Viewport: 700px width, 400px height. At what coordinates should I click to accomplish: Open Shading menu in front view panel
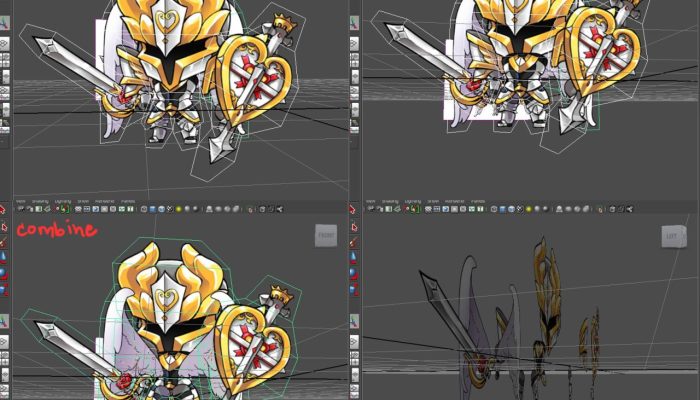point(39,201)
